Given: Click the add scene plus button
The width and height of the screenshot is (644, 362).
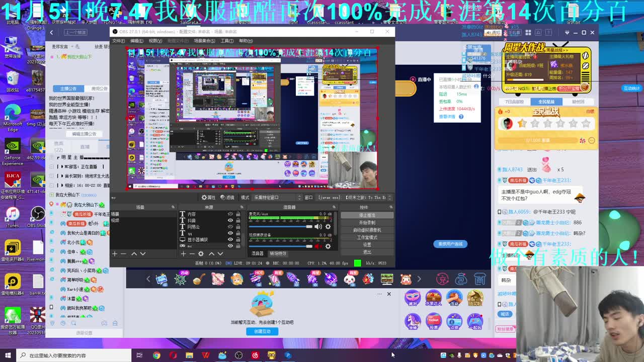Looking at the screenshot, I should [115, 254].
